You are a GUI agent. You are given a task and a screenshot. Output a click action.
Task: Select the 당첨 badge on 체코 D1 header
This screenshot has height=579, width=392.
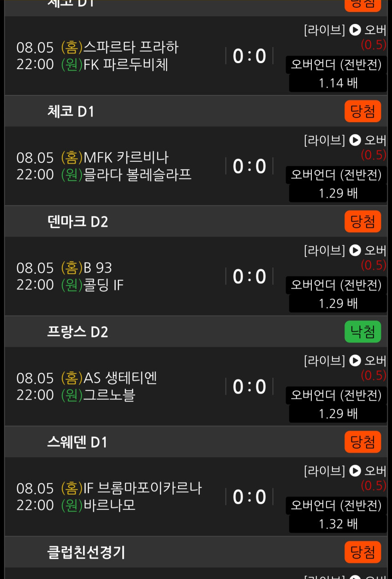click(x=363, y=111)
